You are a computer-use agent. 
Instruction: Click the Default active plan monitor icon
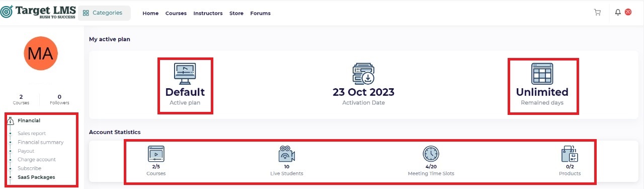(185, 74)
